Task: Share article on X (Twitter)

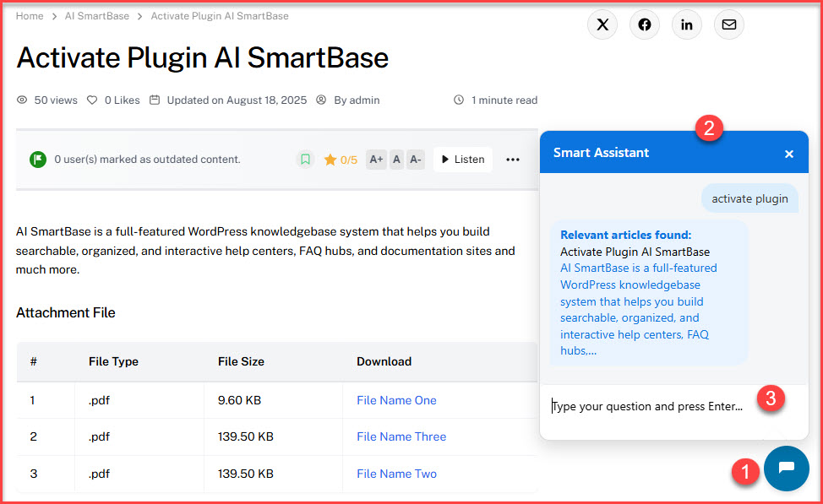Action: click(602, 24)
